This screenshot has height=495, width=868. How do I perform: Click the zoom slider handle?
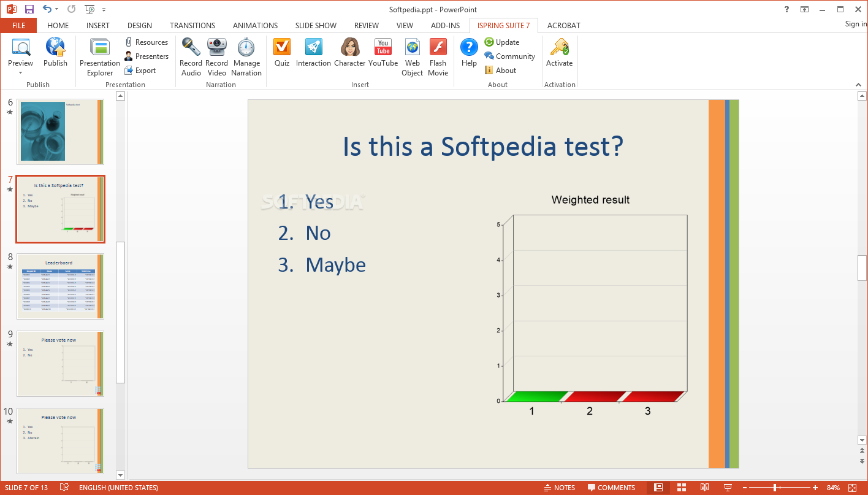coord(775,488)
